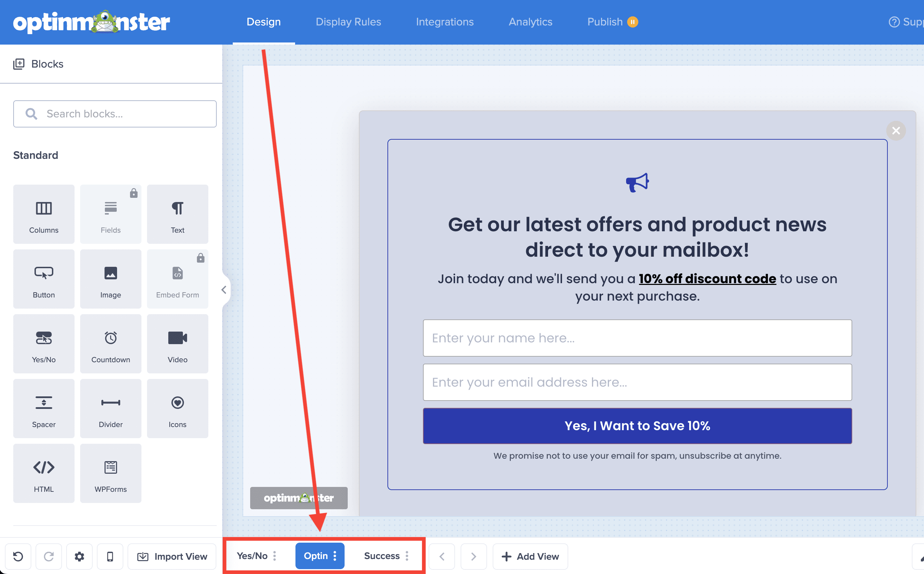Open the Integrations tab
The width and height of the screenshot is (924, 574).
click(445, 22)
